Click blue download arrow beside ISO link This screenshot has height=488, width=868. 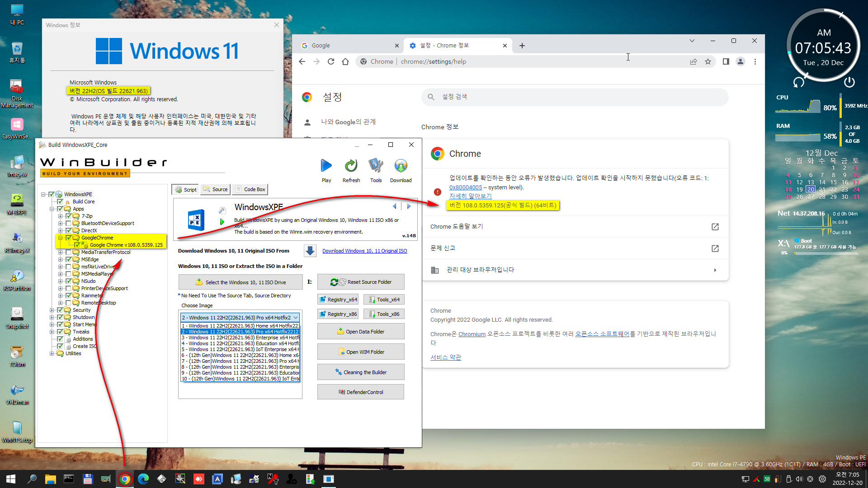point(310,251)
